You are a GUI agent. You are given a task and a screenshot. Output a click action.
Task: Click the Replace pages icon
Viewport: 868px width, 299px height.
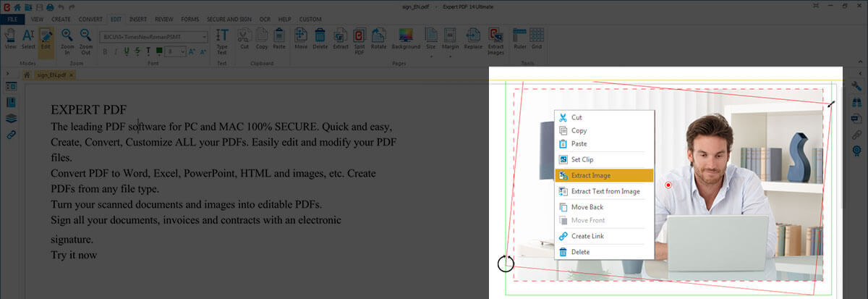pyautogui.click(x=473, y=39)
